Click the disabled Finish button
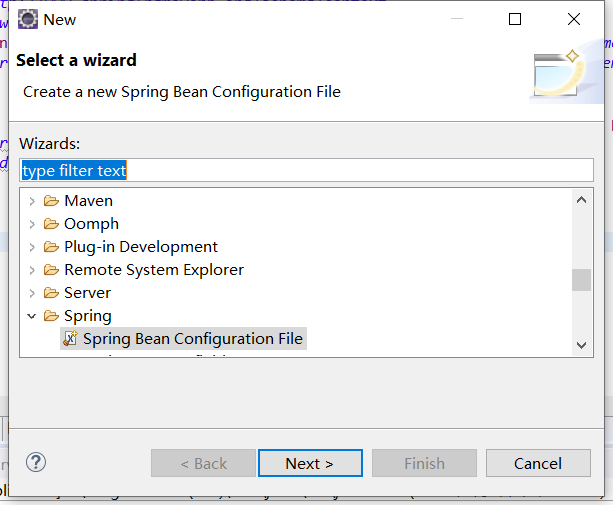 424,463
